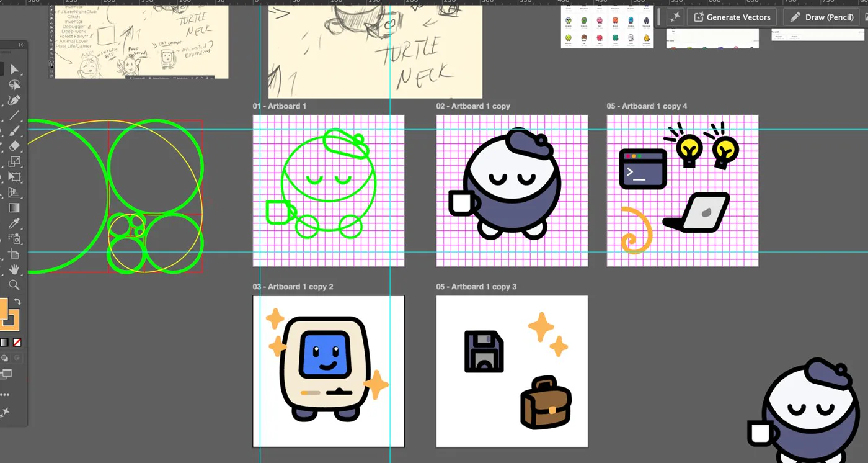The width and height of the screenshot is (868, 463).
Task: Select the '03 - Artboard 1 copy 2' label
Action: click(293, 287)
